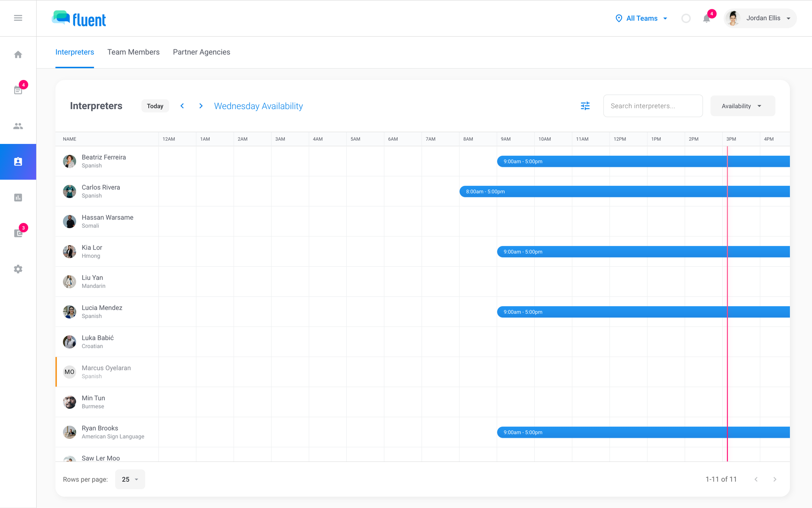Click the NAME column header
812x508 pixels.
(x=70, y=139)
